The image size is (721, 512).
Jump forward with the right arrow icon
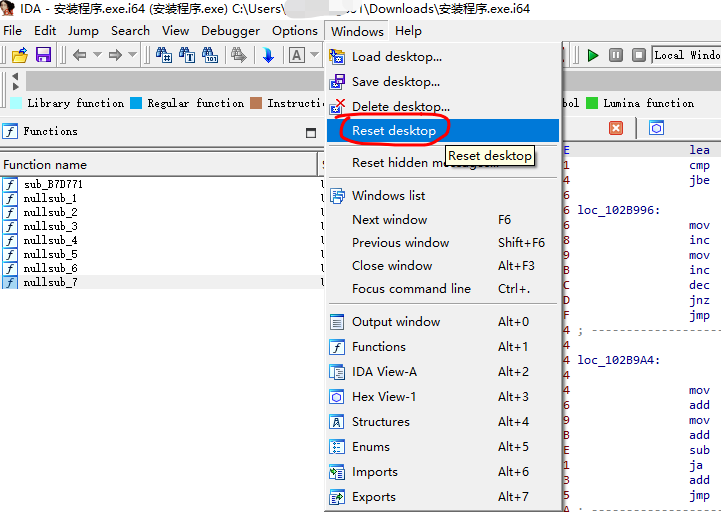[115, 55]
